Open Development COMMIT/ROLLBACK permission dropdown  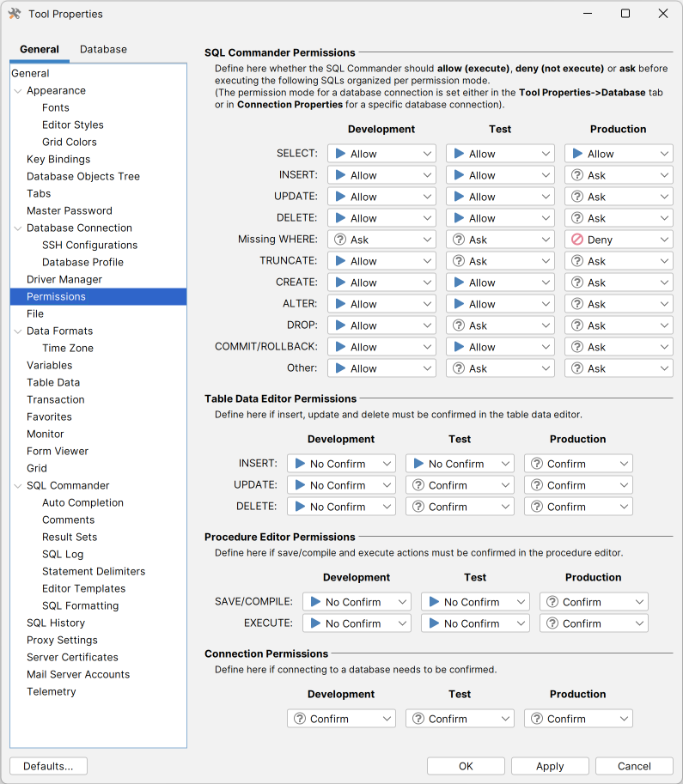point(427,347)
